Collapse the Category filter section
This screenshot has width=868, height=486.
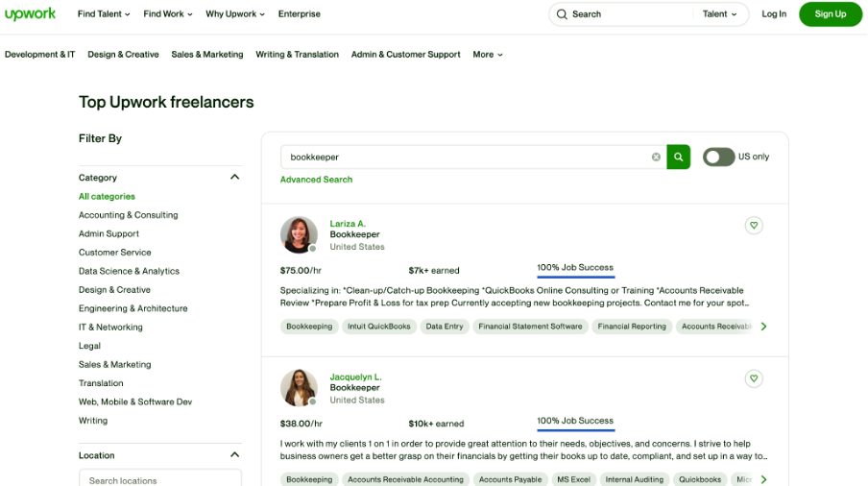point(234,177)
